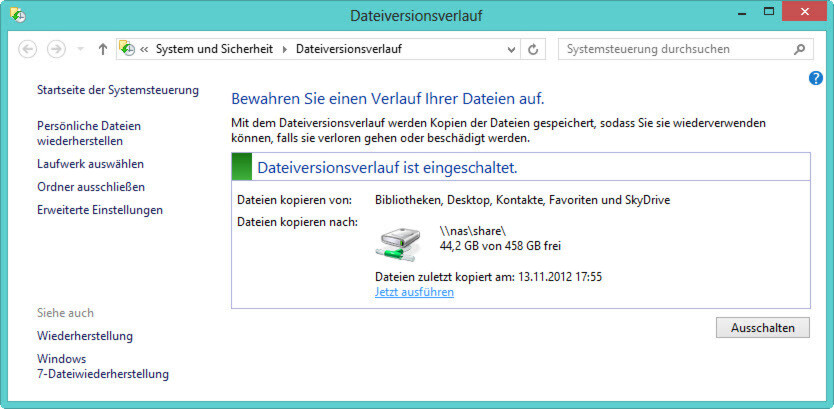Open Windows 7-Dateiwiederherstellung link
The height and width of the screenshot is (409, 834).
(103, 366)
